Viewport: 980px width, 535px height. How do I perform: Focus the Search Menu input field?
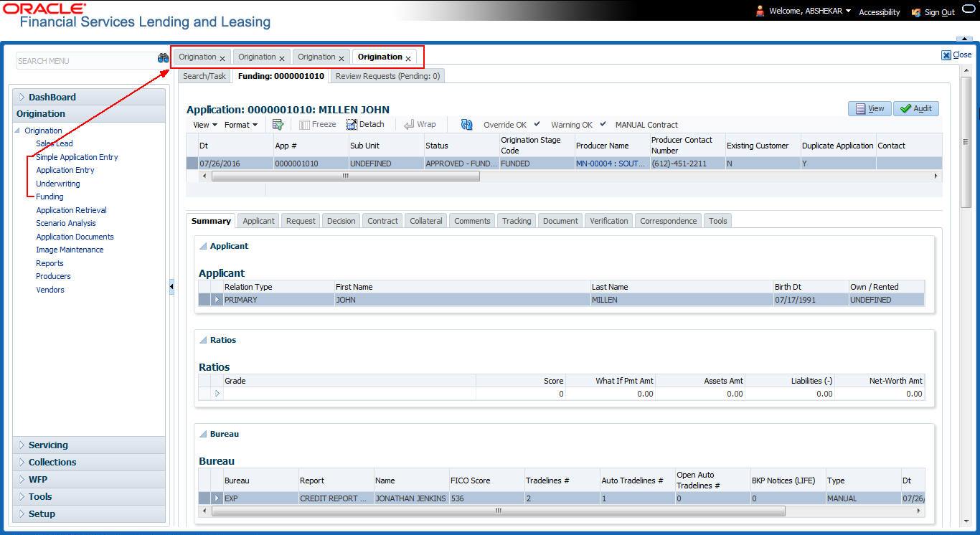point(86,61)
